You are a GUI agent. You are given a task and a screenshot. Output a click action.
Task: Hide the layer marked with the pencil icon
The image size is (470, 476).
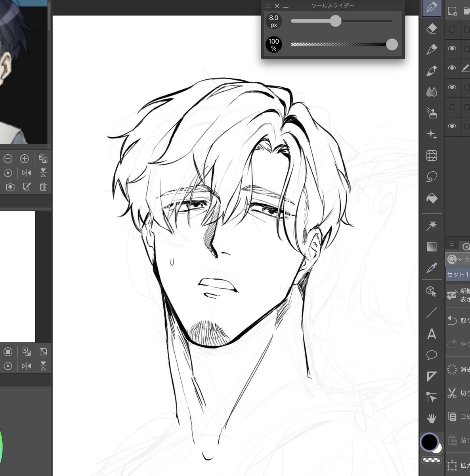452,68
